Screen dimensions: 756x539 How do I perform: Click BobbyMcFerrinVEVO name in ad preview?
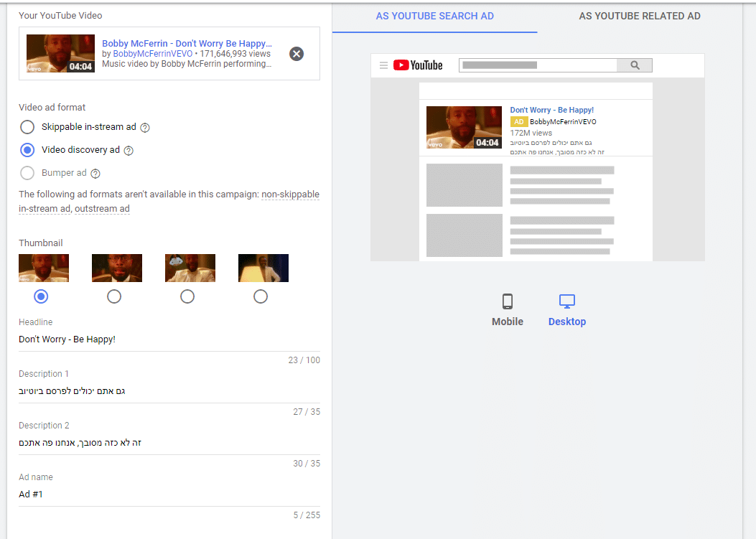pos(563,122)
